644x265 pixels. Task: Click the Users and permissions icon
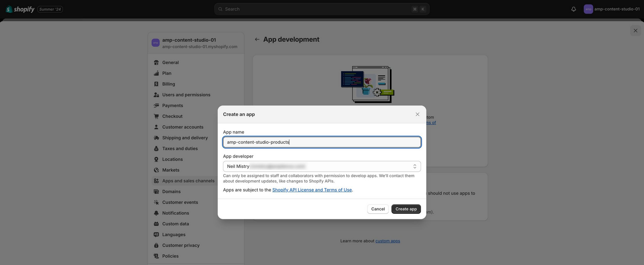coord(156,95)
